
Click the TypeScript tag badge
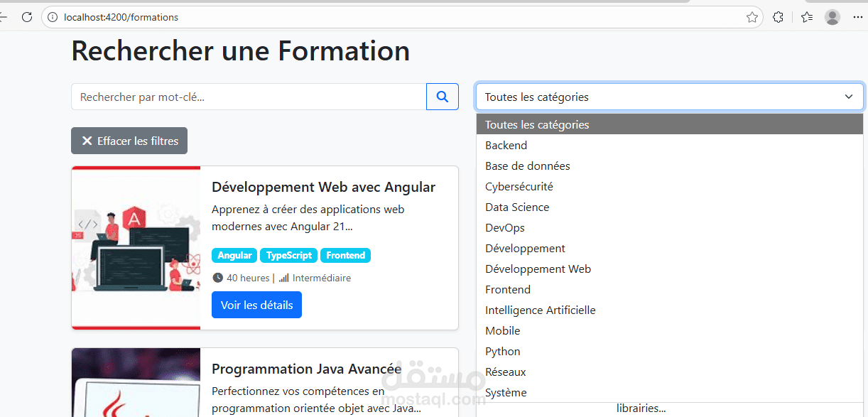[x=289, y=256]
